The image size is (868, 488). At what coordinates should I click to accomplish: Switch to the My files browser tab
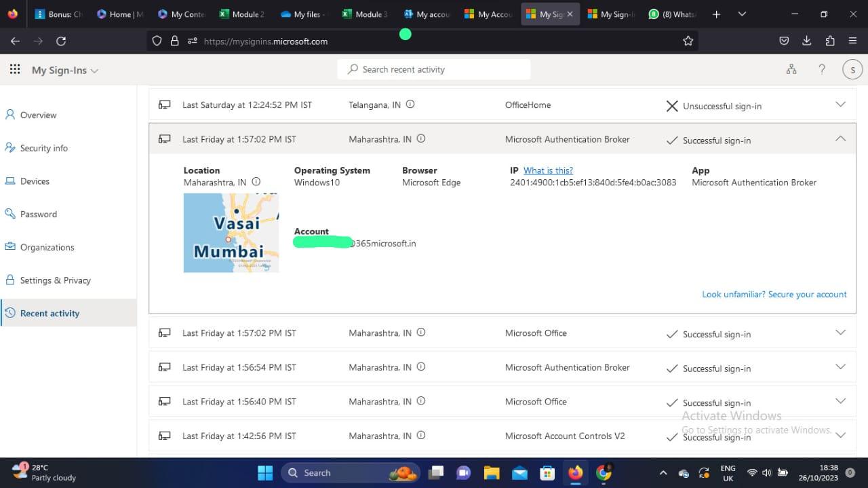(x=302, y=14)
